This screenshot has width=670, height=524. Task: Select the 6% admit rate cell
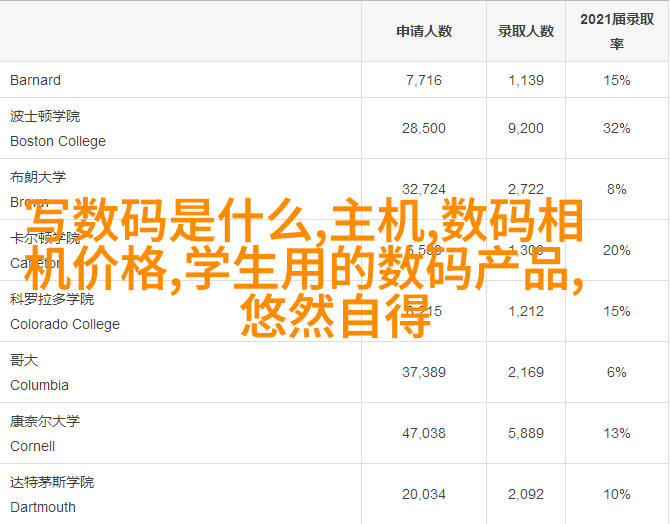(x=617, y=372)
